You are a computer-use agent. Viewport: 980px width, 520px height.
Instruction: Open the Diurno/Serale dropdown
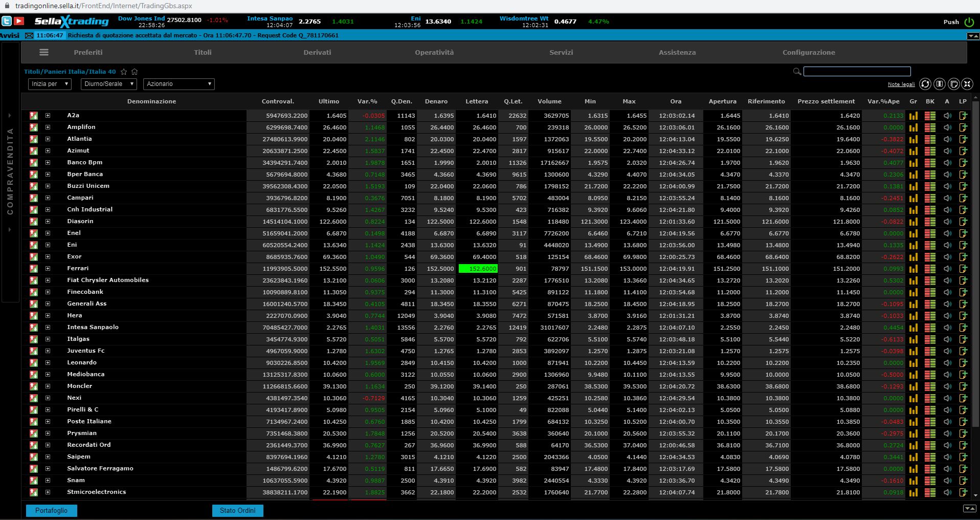click(x=108, y=84)
